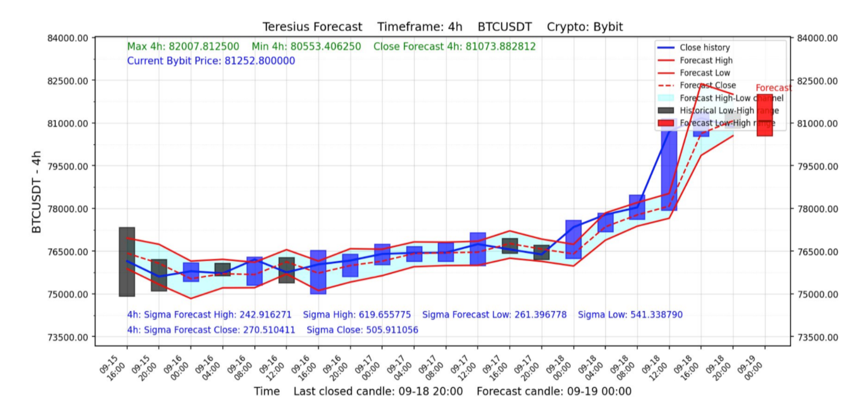Image resolution: width=868 pixels, height=415 pixels.
Task: Click the "09-19 00:00" time axis tick label
Action: point(749,368)
